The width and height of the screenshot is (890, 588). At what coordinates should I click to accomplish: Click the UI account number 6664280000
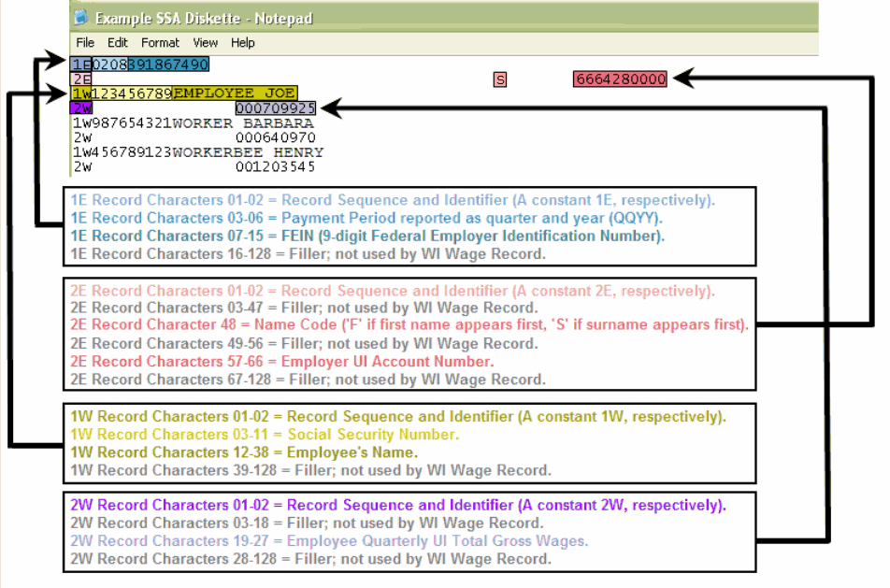click(620, 80)
